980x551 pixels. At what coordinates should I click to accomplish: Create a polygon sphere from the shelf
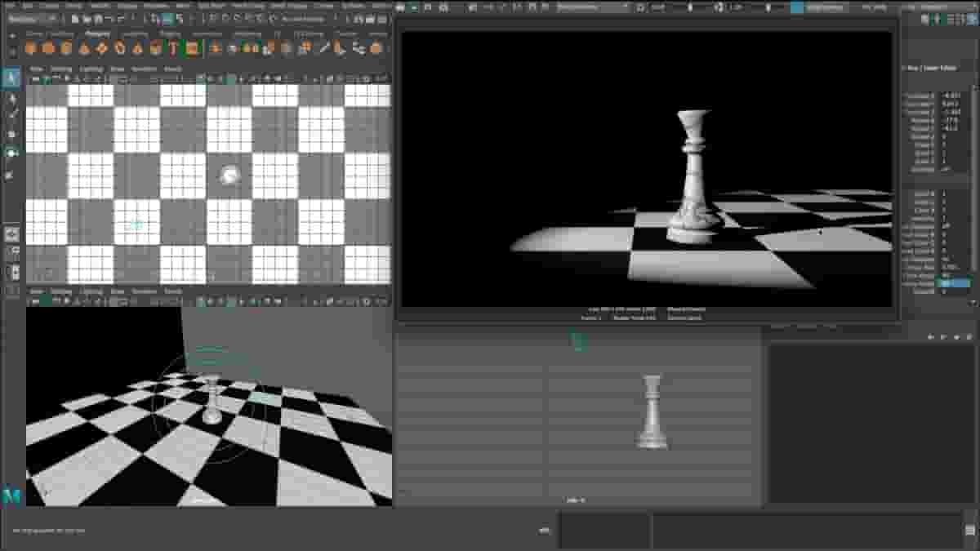tap(31, 47)
